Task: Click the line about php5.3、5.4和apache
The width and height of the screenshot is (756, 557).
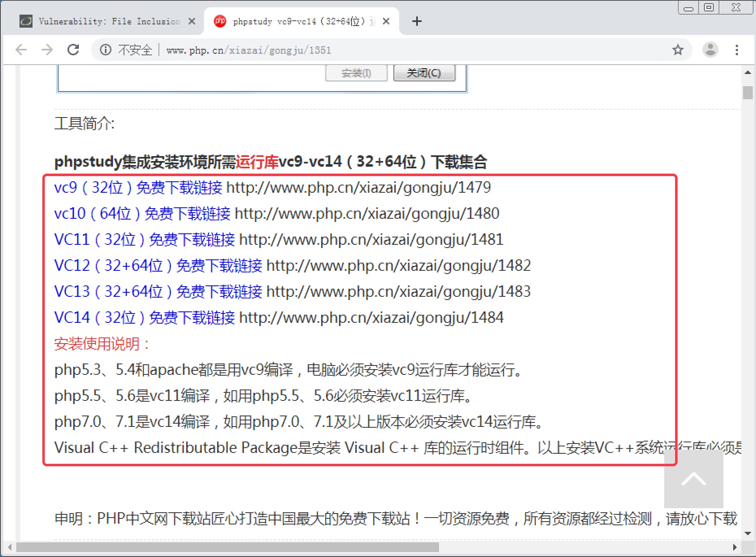Action: [288, 370]
